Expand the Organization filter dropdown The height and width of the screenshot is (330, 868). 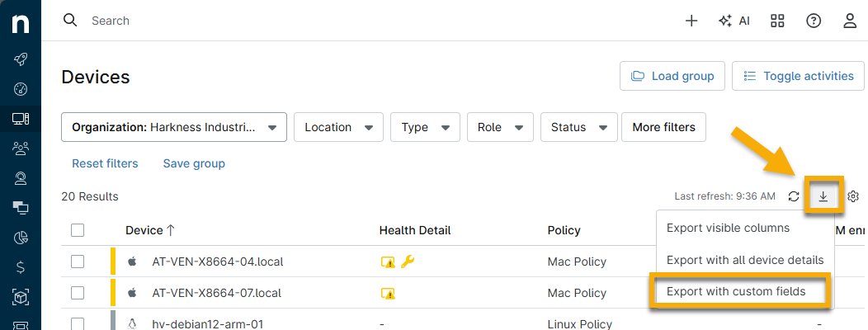[x=173, y=127]
